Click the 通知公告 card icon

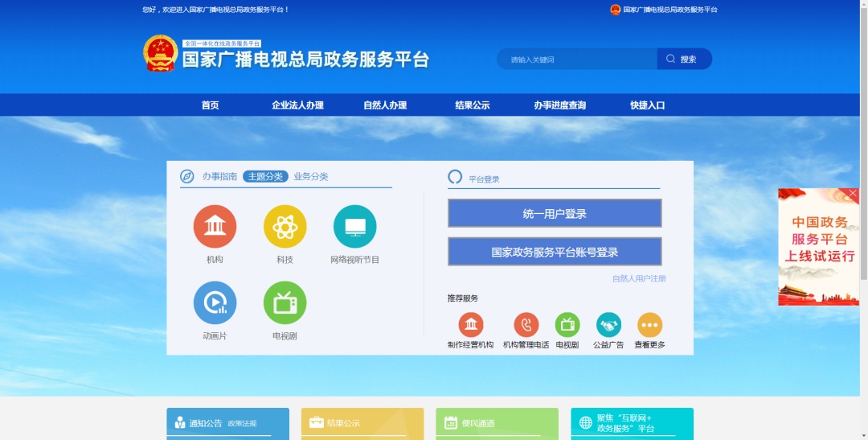point(180,423)
